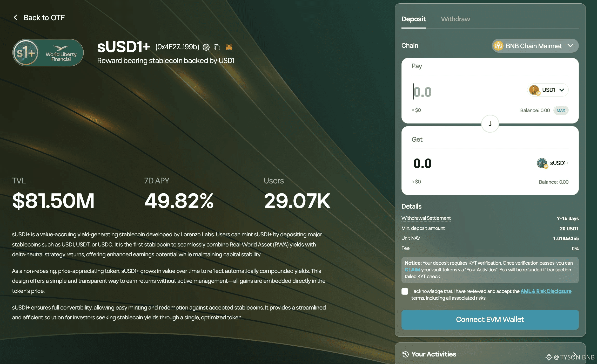Check the AML & Risk acknowledgement checkbox
The height and width of the screenshot is (364, 597).
click(405, 291)
